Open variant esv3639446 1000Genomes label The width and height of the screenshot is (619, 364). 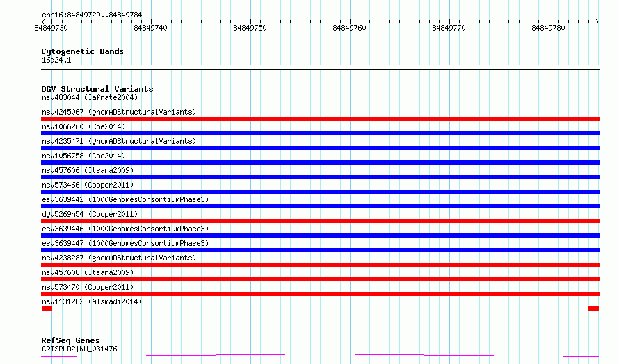(x=125, y=229)
